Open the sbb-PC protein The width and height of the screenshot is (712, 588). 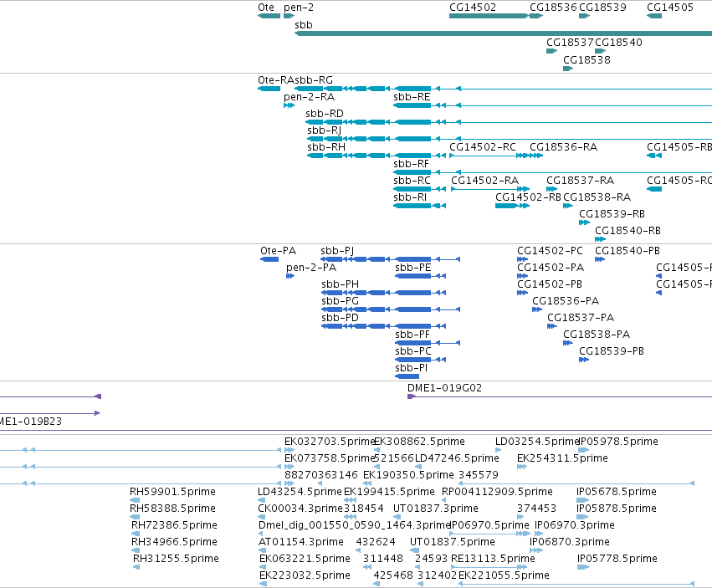(x=421, y=360)
